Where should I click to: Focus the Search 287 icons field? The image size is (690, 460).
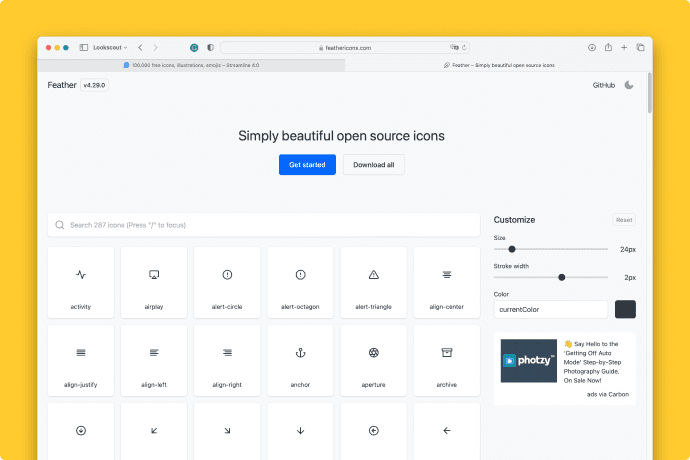tap(264, 225)
